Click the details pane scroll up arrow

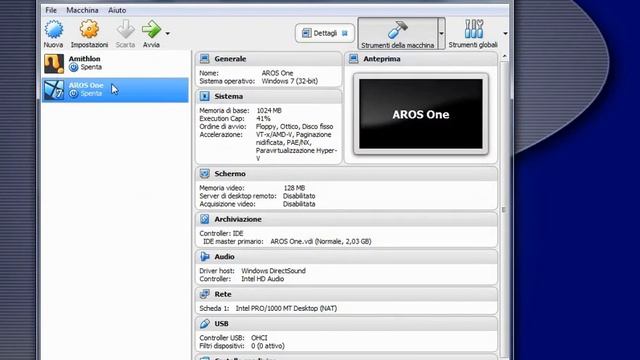504,56
